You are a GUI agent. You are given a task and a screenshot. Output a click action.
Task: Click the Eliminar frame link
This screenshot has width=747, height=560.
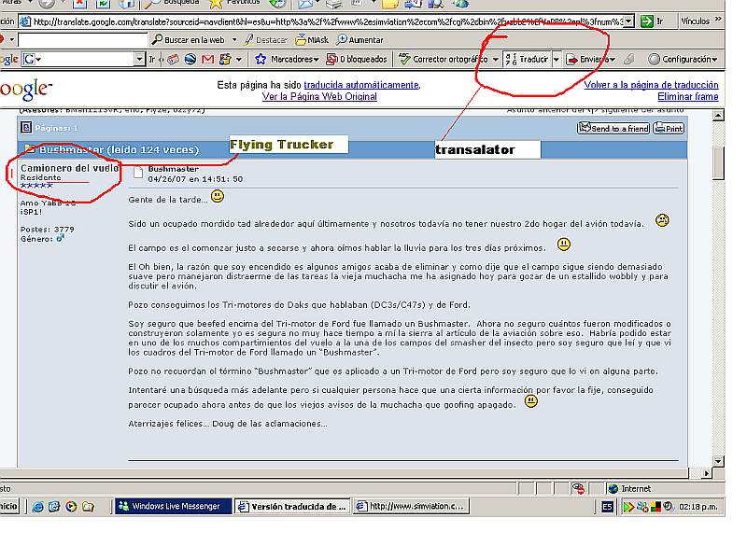(687, 97)
